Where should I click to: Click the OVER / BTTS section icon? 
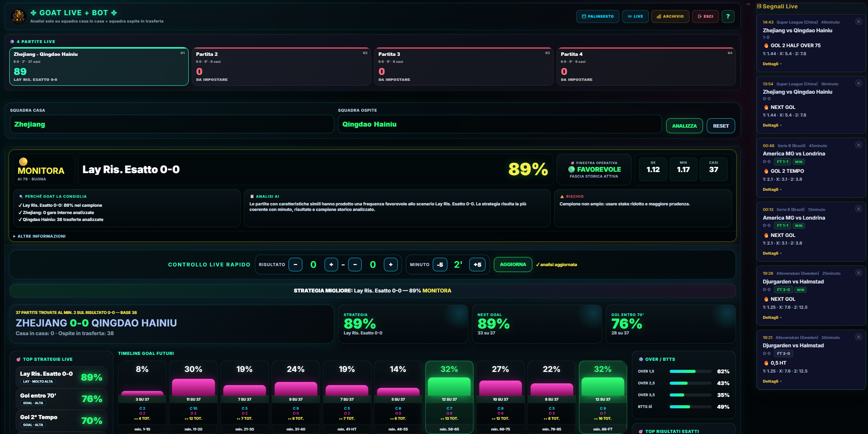[641, 359]
